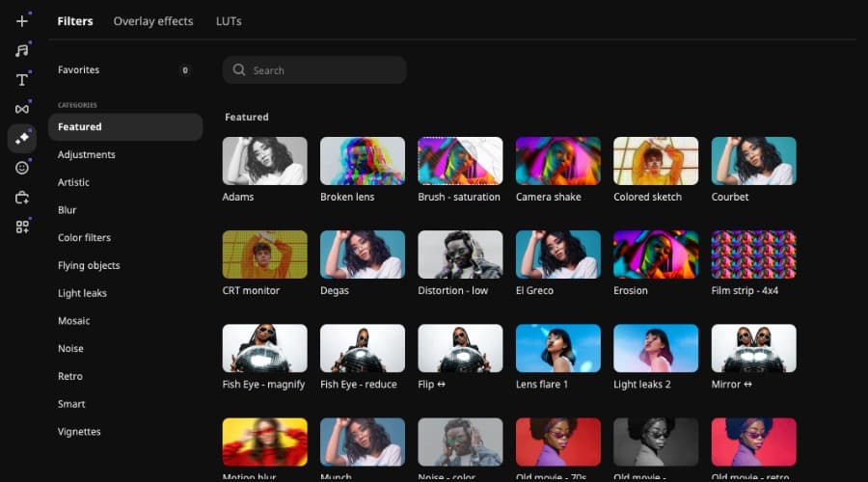Image resolution: width=868 pixels, height=482 pixels.
Task: Switch to the LUTs tab
Action: click(x=229, y=21)
